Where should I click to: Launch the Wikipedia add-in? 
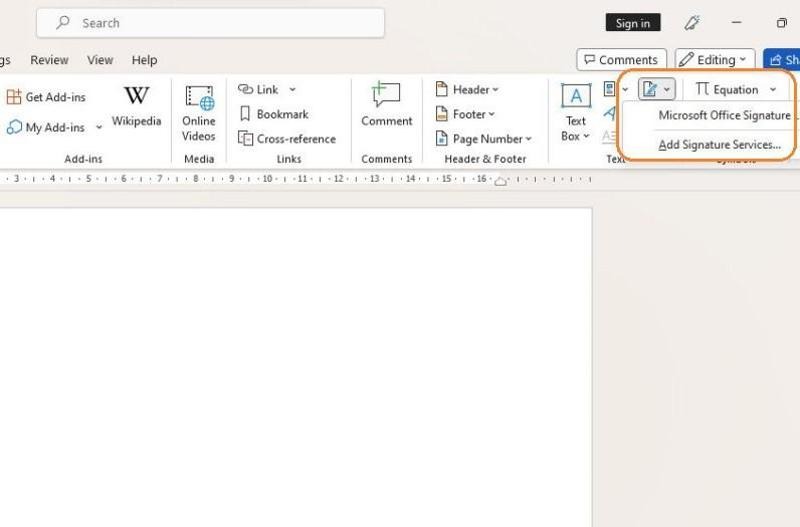pos(136,106)
